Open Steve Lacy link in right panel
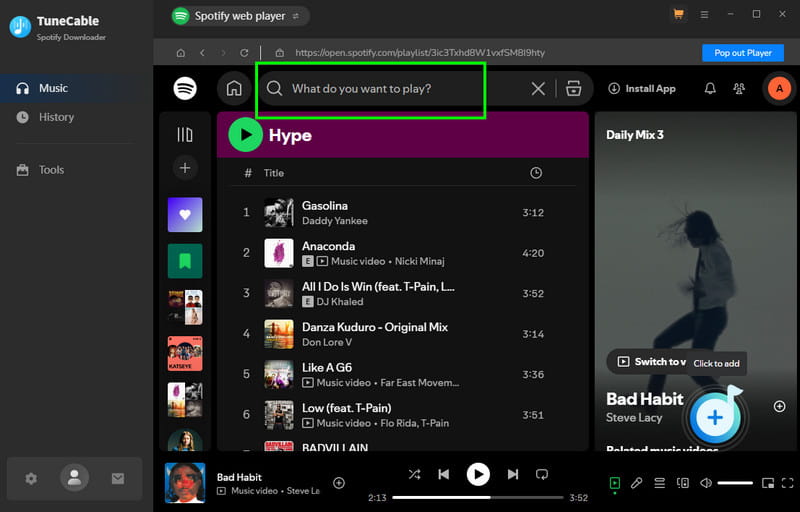This screenshot has width=800, height=512. (x=634, y=418)
